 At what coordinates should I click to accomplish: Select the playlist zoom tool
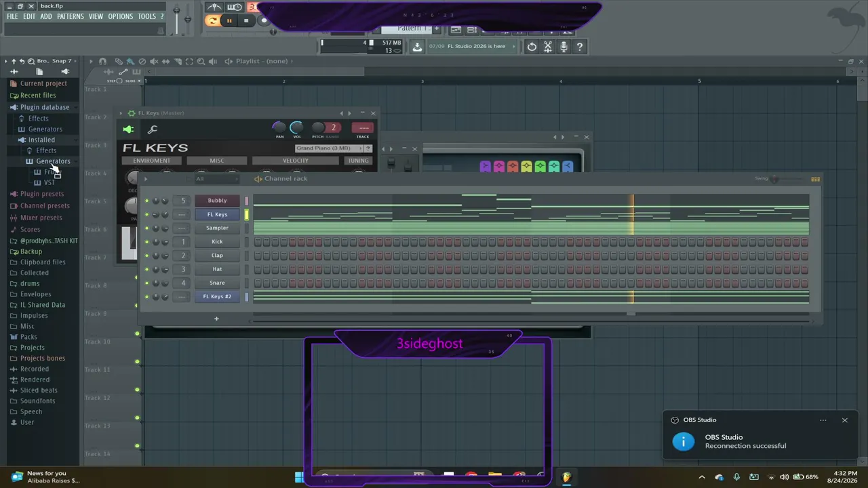point(201,61)
